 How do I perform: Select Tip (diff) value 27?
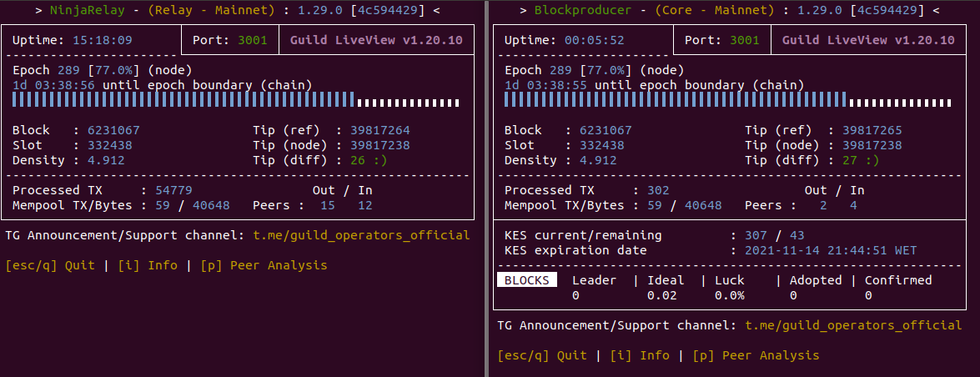[850, 160]
